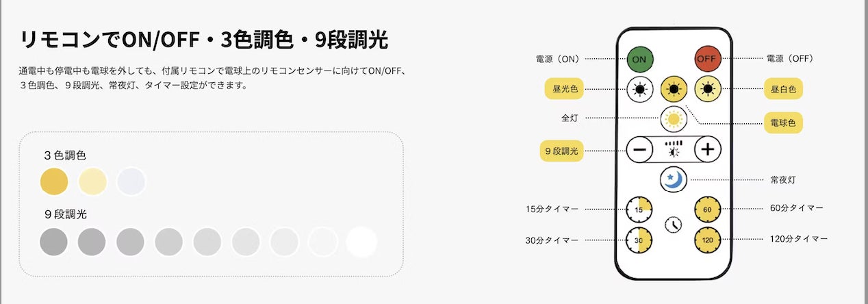Select the 120 minute timer icon
This screenshot has width=868, height=304.
(x=708, y=240)
